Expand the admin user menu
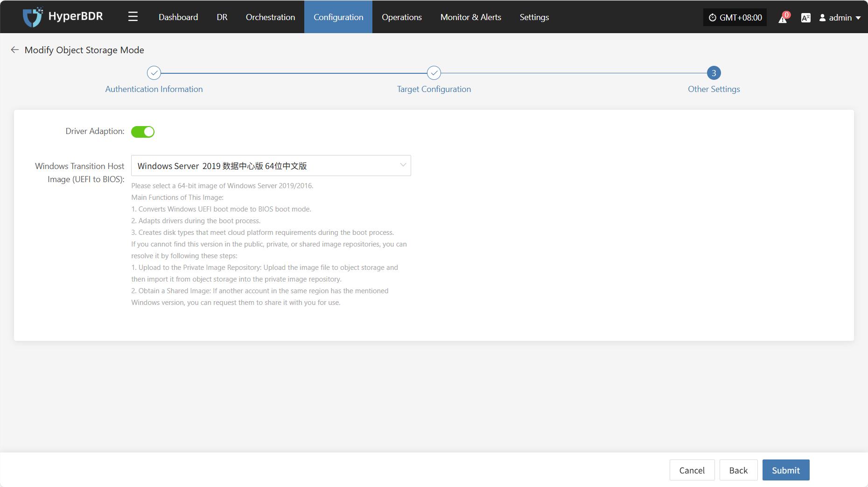 point(840,18)
